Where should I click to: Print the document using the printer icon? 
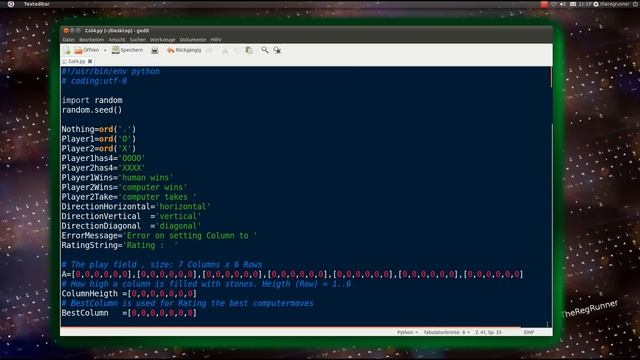tap(154, 50)
